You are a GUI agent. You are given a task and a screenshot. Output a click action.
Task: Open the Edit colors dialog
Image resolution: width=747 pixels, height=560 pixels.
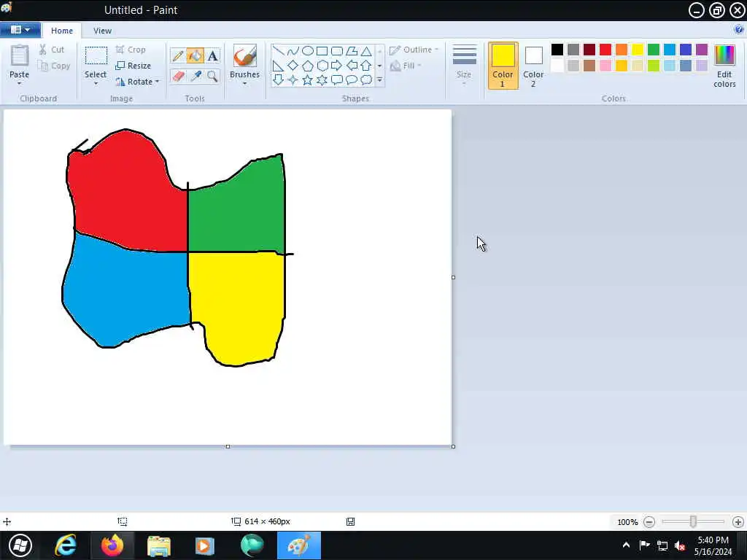click(x=724, y=66)
